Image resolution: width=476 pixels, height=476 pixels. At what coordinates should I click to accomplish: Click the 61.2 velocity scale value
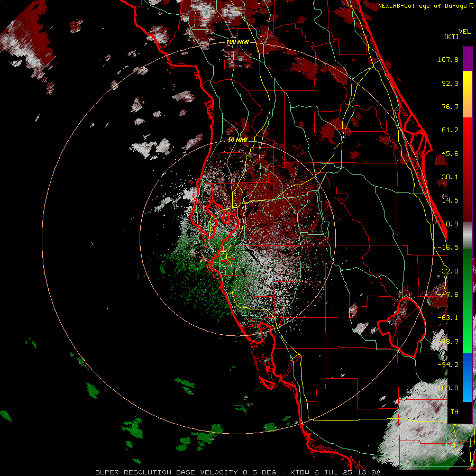[x=450, y=130]
